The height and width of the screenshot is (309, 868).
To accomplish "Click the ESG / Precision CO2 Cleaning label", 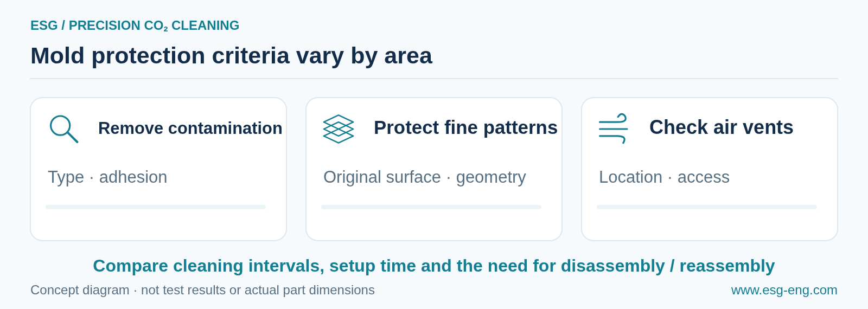I will pos(135,25).
